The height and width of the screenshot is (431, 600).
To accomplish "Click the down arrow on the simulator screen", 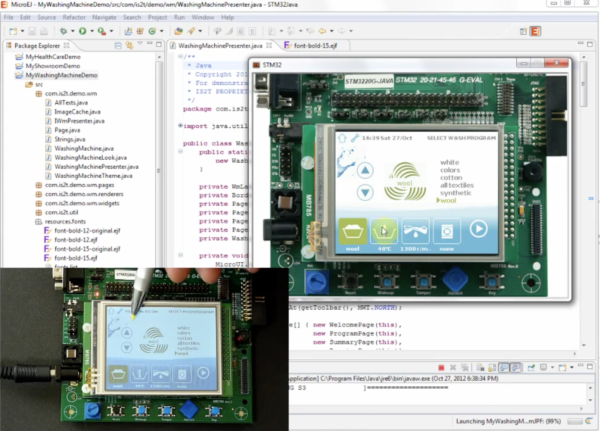I will click(365, 192).
